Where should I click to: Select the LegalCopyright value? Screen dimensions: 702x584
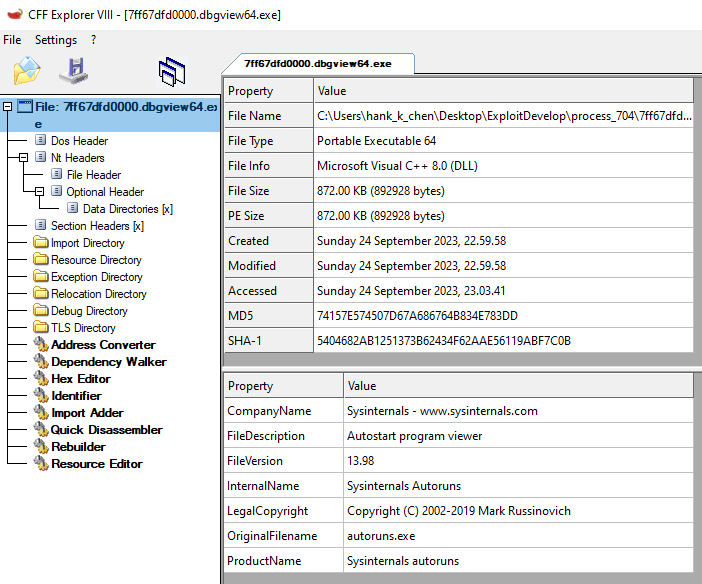pos(518,511)
